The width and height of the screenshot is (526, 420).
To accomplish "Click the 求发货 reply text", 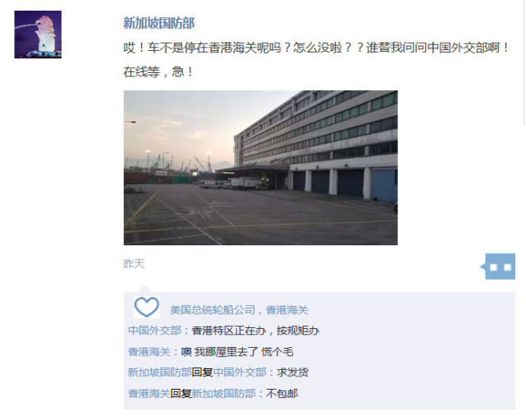I will point(292,372).
